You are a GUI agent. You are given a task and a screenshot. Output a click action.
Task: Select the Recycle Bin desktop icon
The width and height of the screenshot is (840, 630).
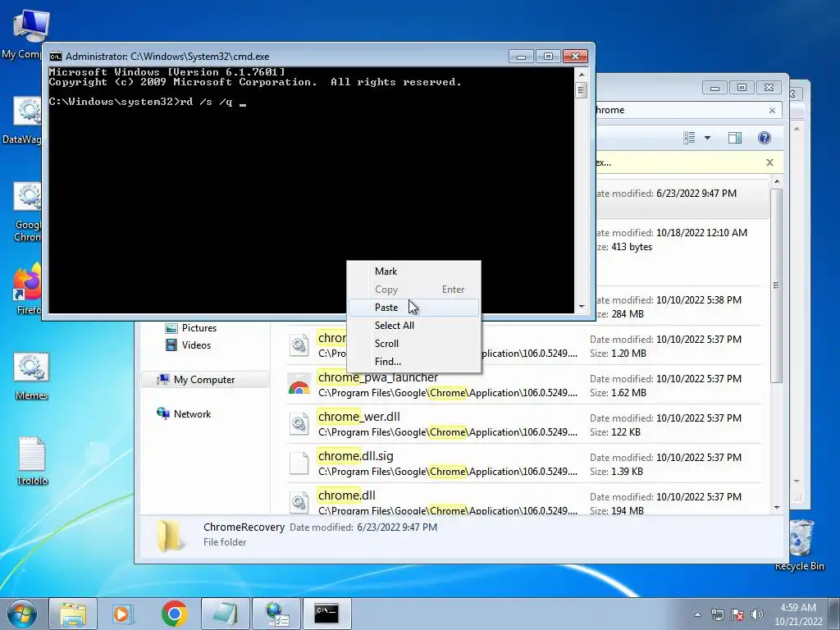coord(800,546)
